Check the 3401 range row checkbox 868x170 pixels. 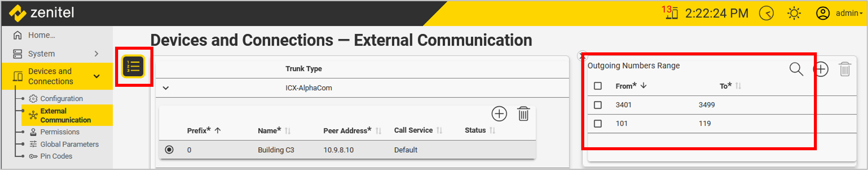598,105
